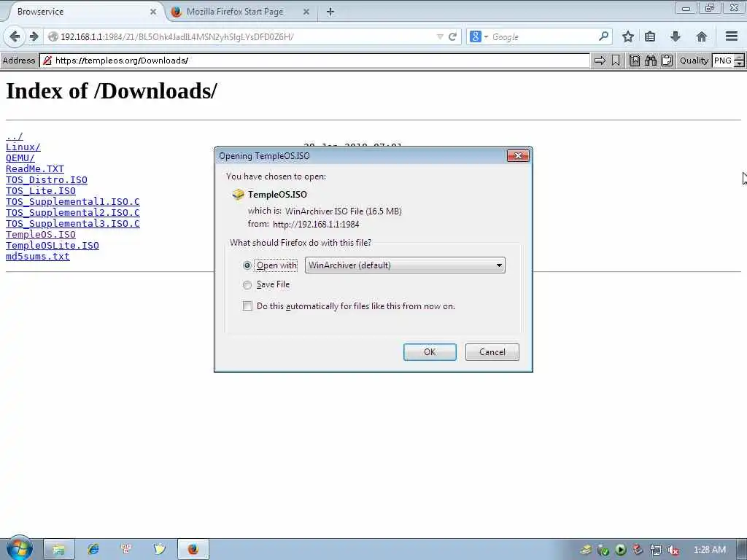Click the TOS_Supplemental2.ISO.C link
The width and height of the screenshot is (747, 560).
[x=72, y=213]
